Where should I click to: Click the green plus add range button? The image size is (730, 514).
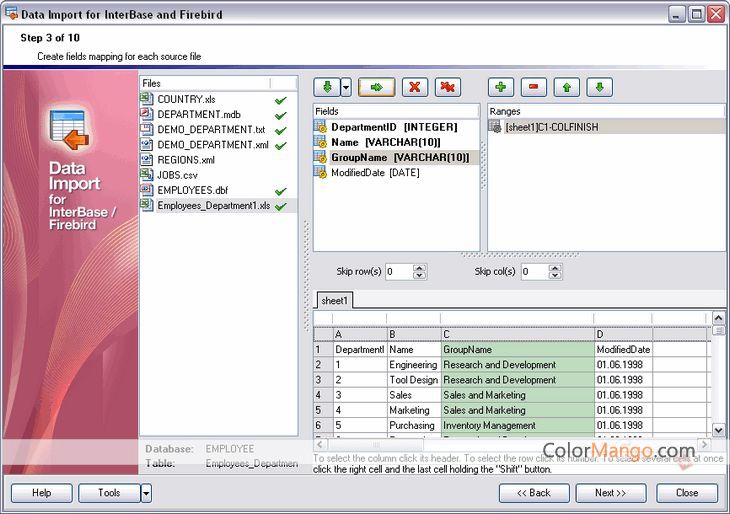pos(501,87)
